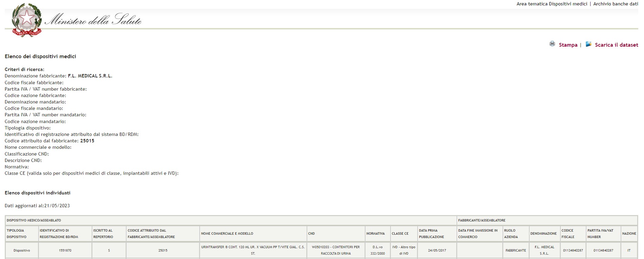
Task: Click the printer icon next to Stampa
Action: point(552,44)
